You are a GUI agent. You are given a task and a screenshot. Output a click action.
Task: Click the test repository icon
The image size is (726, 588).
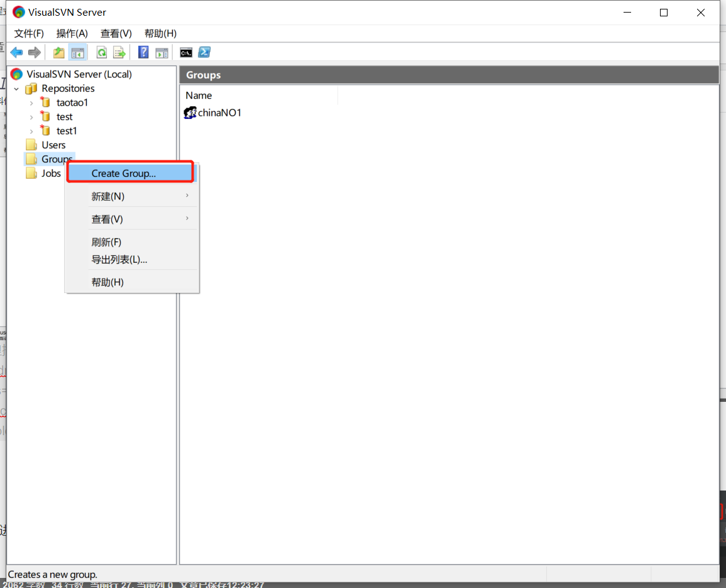pos(45,116)
